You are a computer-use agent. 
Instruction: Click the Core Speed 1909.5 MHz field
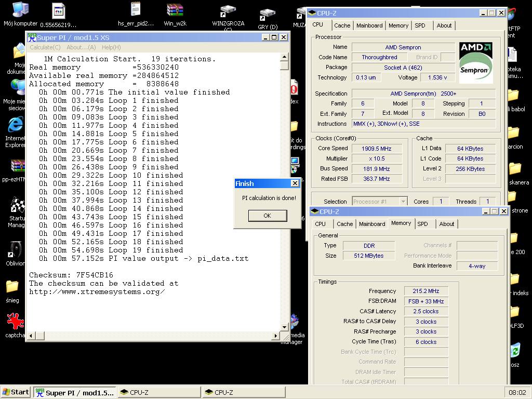[x=377, y=149]
